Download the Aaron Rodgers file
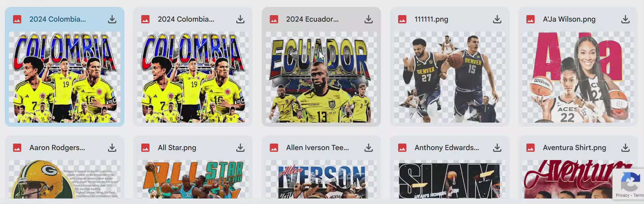 112,148
